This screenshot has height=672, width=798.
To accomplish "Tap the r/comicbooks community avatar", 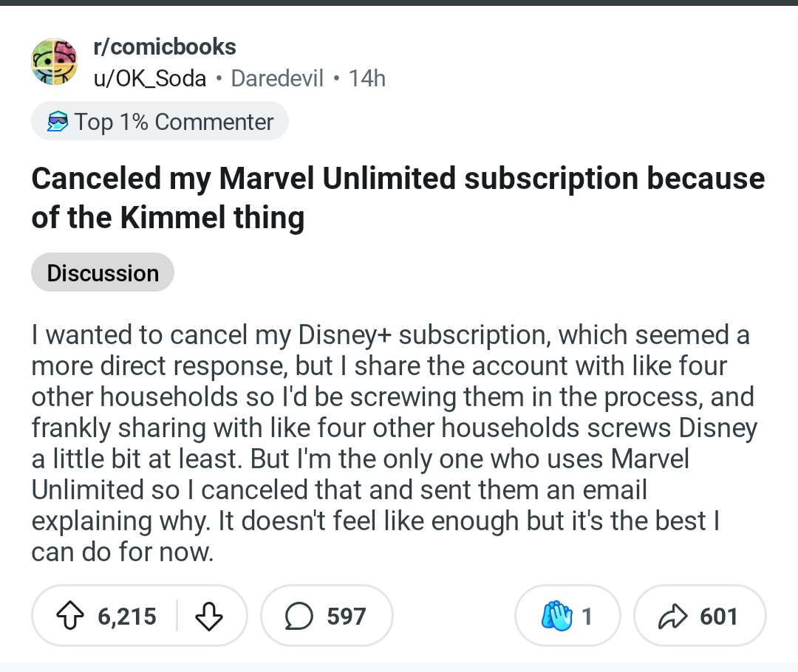I will 55,62.
